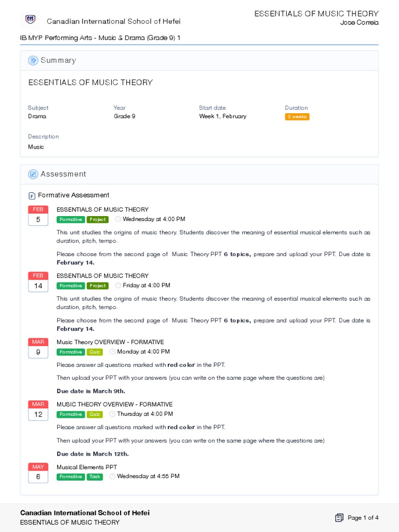Image resolution: width=399 pixels, height=532 pixels.
Task: Click the page count icon in footer
Action: pos(339,517)
